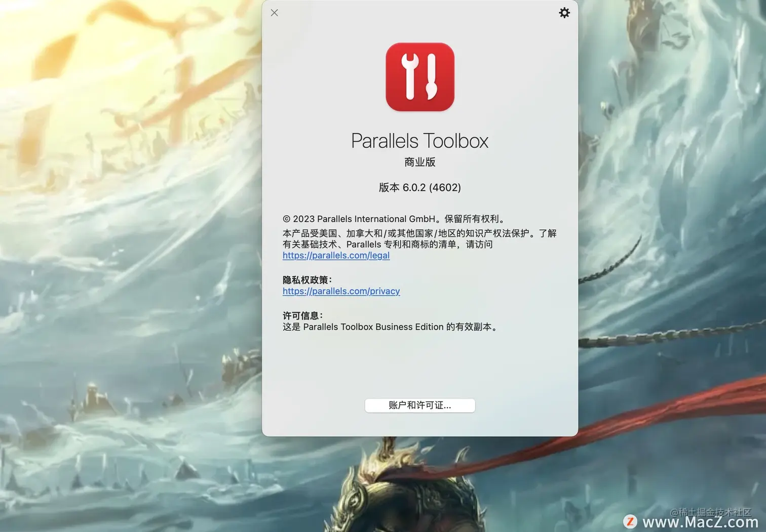Click the 商业版 edition label
This screenshot has width=766, height=532.
[x=419, y=162]
